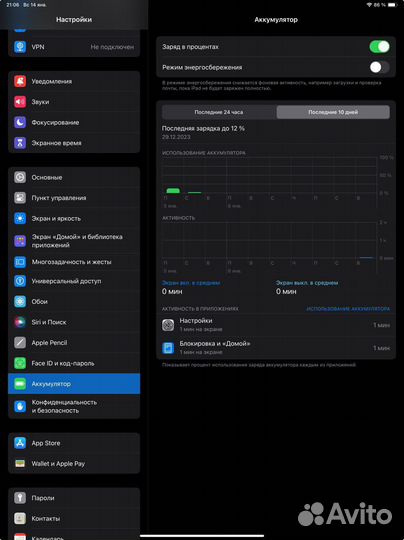Tap the Аккумулятор page title
The width and height of the screenshot is (404, 540).
(x=276, y=20)
